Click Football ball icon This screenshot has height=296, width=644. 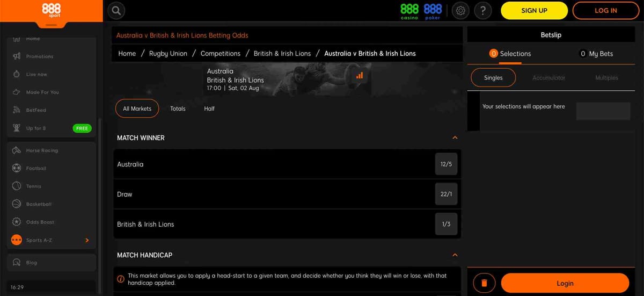(x=17, y=168)
